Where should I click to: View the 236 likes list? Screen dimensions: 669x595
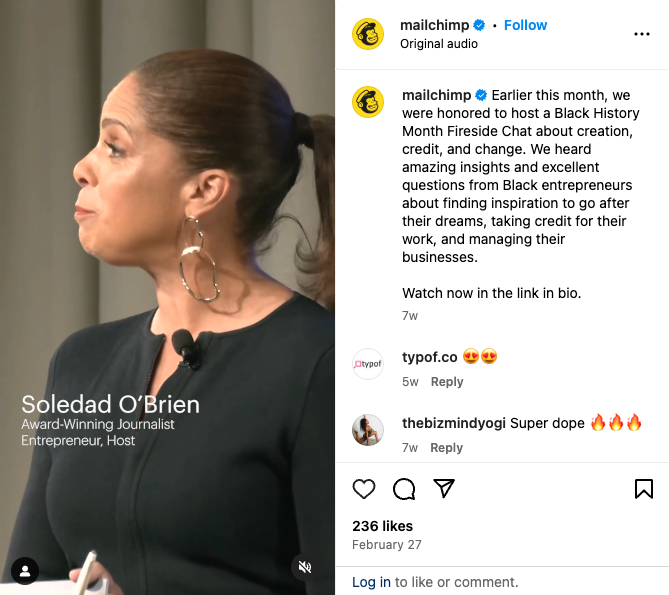tap(382, 526)
